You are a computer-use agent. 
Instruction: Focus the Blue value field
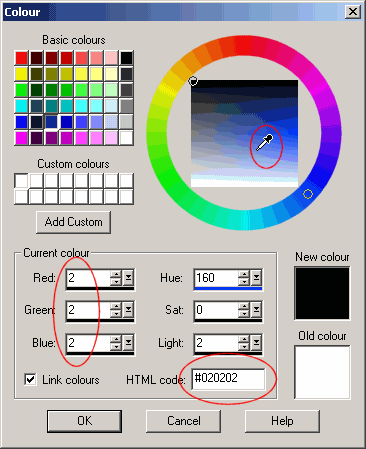(88, 342)
